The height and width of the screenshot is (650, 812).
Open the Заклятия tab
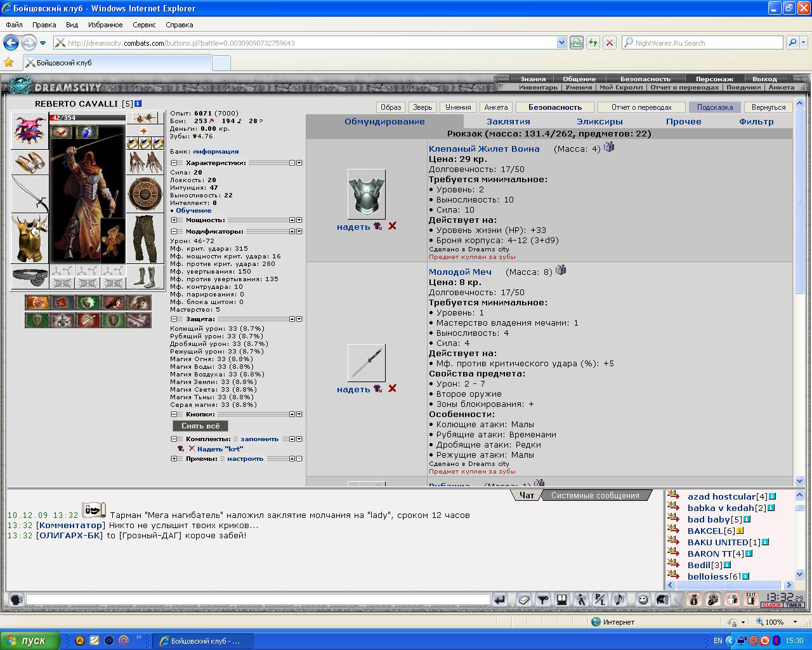pos(508,121)
